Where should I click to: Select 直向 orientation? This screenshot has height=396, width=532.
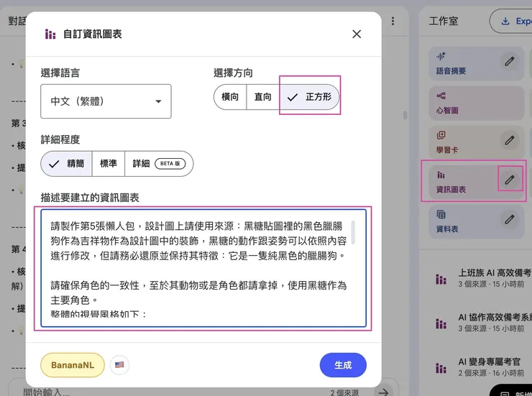point(262,97)
